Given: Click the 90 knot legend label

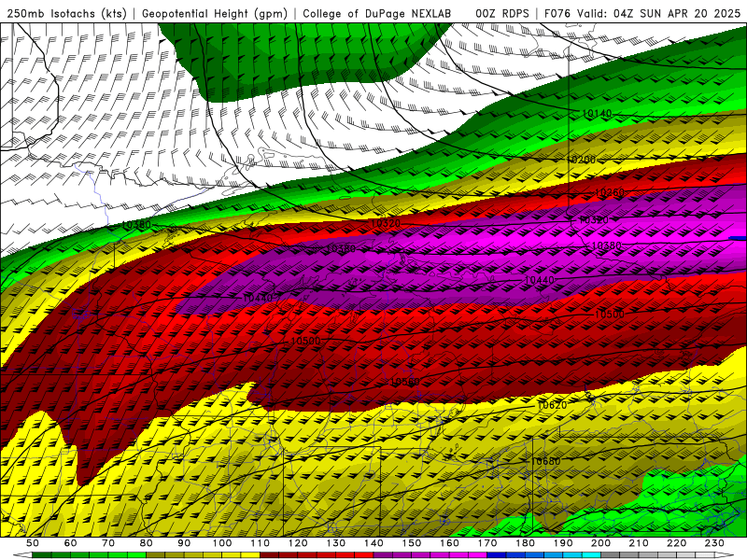Looking at the screenshot, I should (184, 543).
